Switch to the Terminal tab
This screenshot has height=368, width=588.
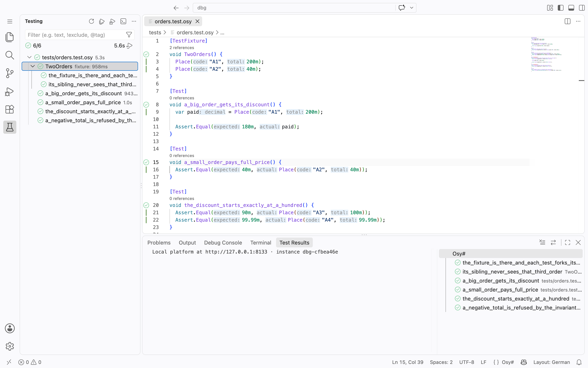point(261,243)
